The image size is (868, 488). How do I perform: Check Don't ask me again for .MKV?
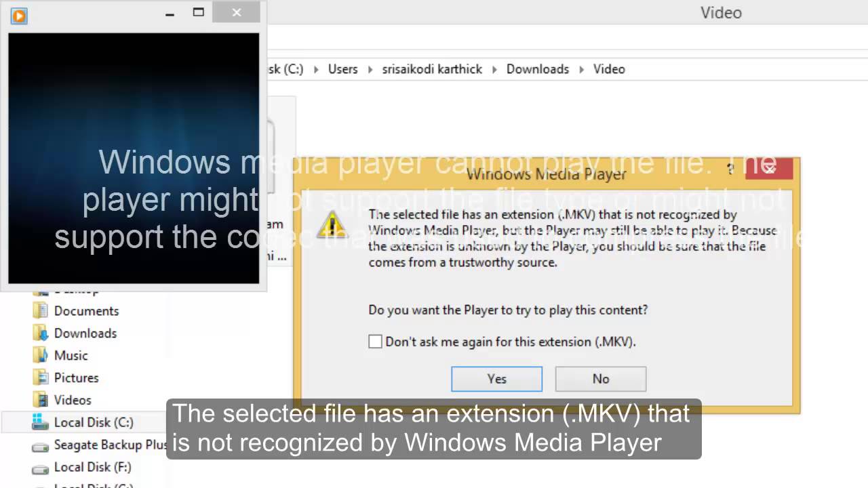point(375,342)
